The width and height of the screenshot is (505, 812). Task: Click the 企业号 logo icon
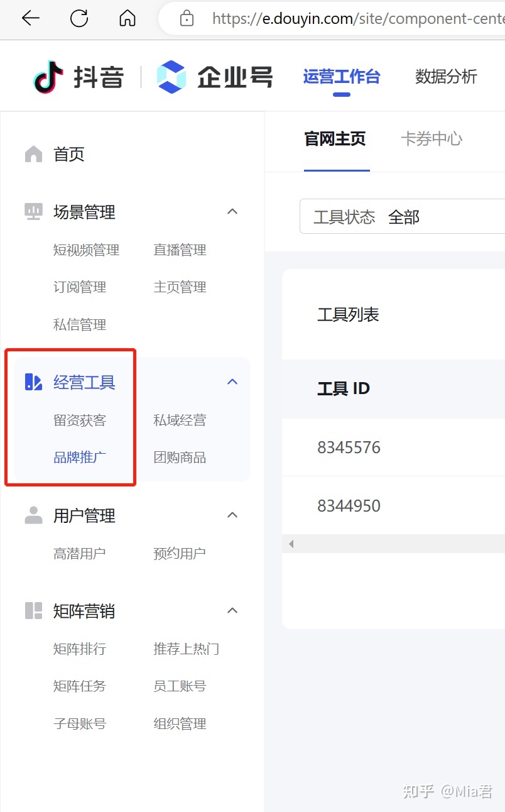[x=171, y=77]
